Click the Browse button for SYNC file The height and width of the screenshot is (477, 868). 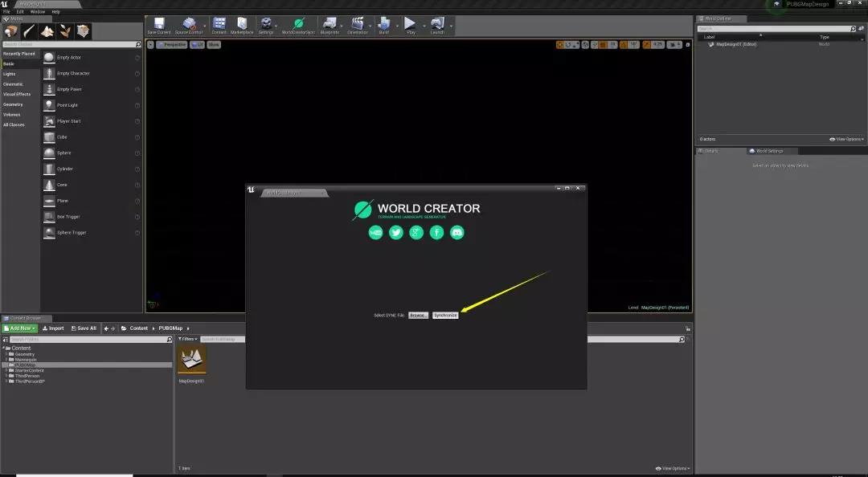tap(418, 316)
